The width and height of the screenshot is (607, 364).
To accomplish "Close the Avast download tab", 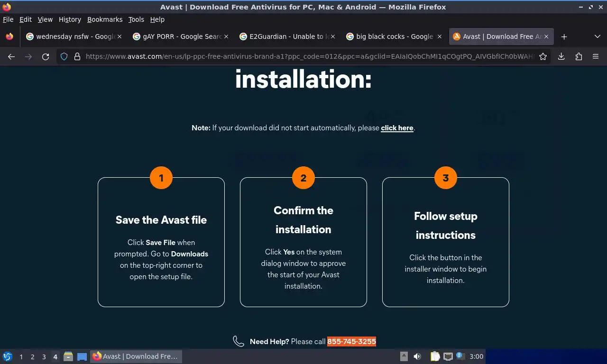I will pos(546,36).
